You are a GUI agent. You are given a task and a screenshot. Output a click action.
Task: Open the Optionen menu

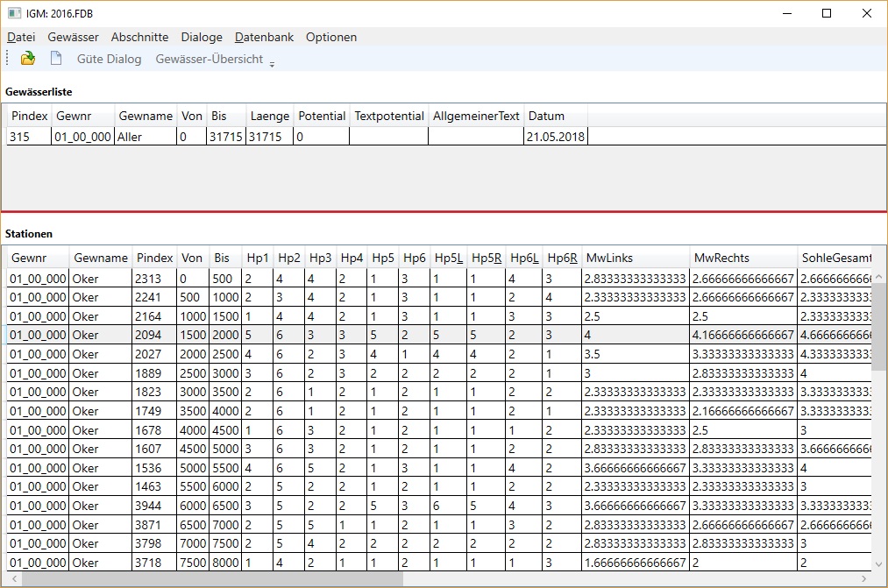[330, 37]
